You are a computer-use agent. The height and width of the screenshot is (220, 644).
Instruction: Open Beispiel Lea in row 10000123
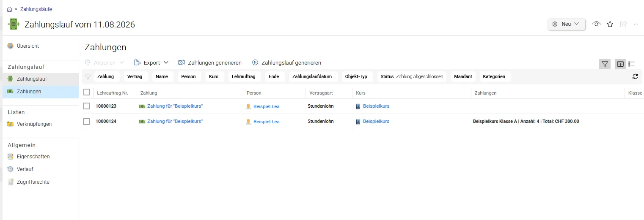(266, 106)
